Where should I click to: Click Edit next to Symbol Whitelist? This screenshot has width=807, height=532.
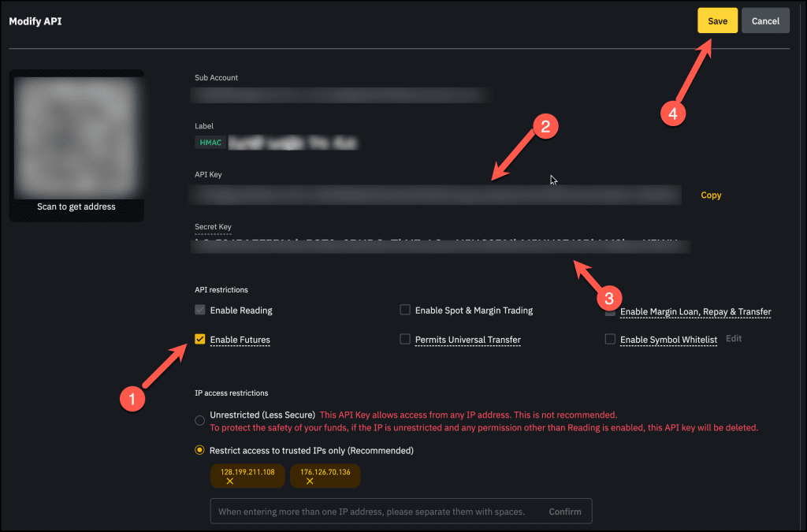[734, 339]
